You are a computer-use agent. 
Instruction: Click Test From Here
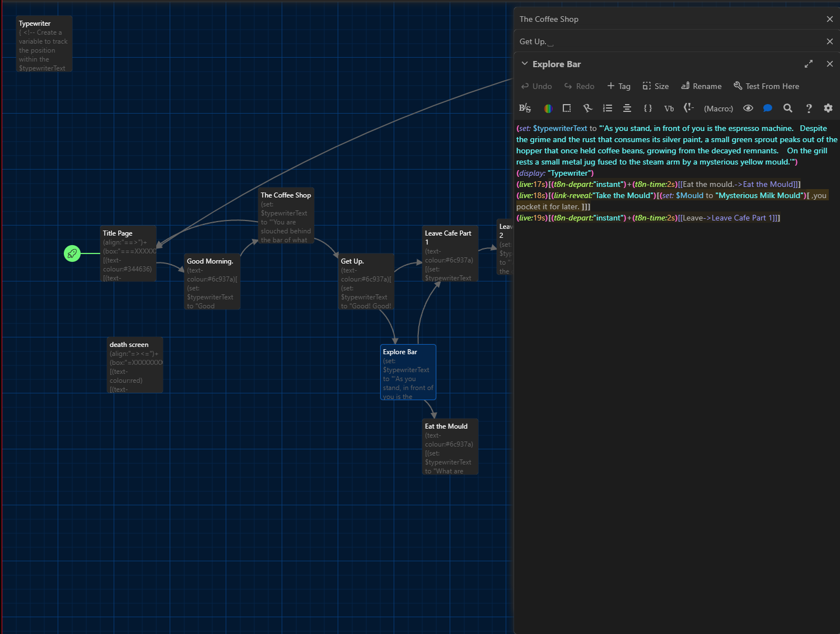pos(767,86)
